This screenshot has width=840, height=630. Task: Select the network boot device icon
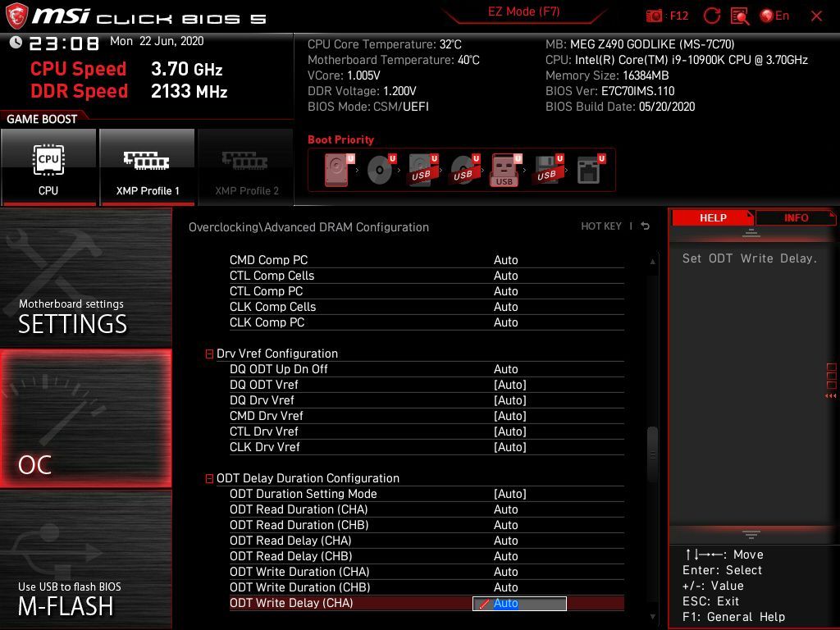pos(591,170)
